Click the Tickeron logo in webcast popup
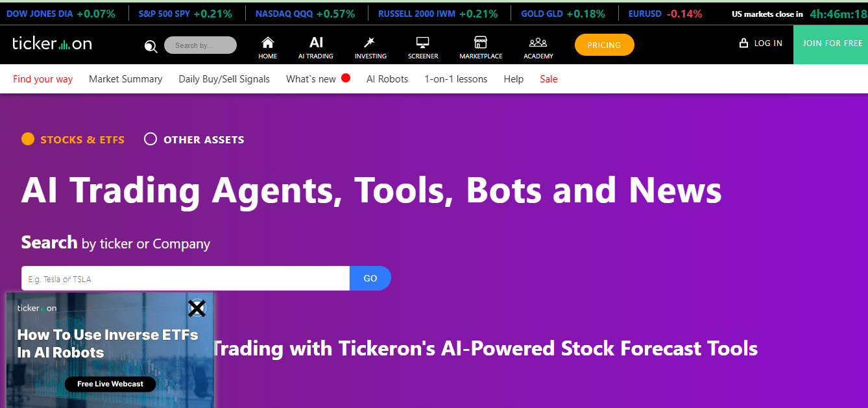Viewport: 868px width, 408px height. tap(37, 308)
